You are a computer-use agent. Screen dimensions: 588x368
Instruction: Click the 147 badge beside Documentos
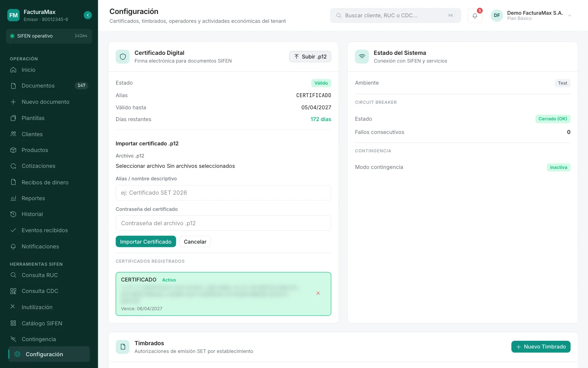(x=82, y=86)
